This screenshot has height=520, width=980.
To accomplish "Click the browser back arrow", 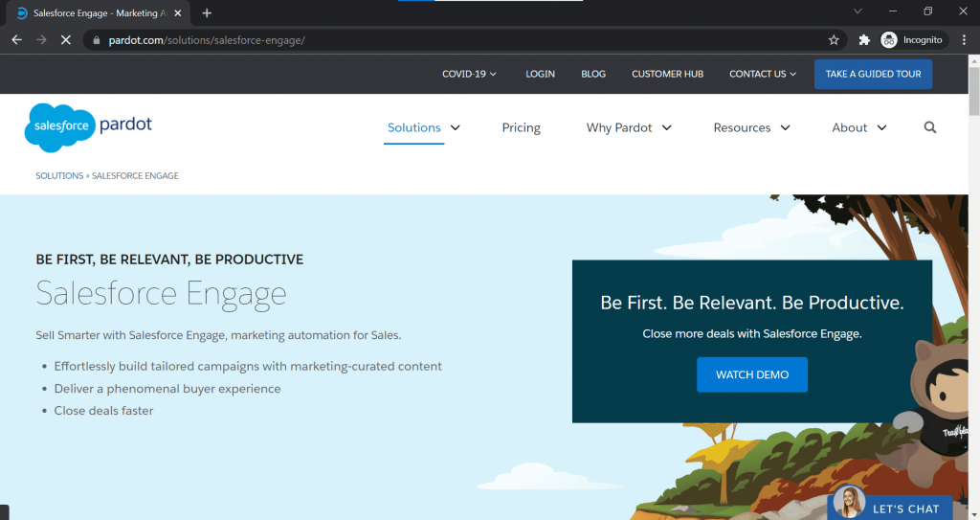I will click(x=17, y=40).
